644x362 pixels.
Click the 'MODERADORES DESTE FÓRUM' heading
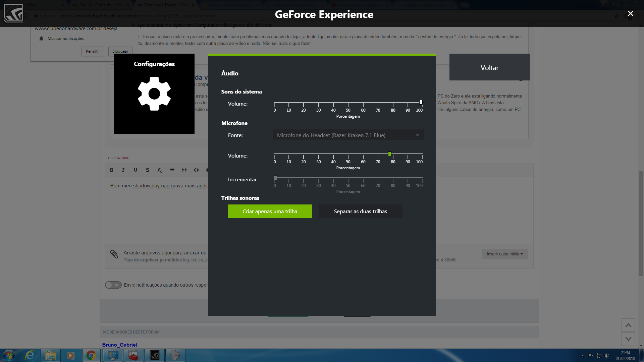[x=131, y=332]
